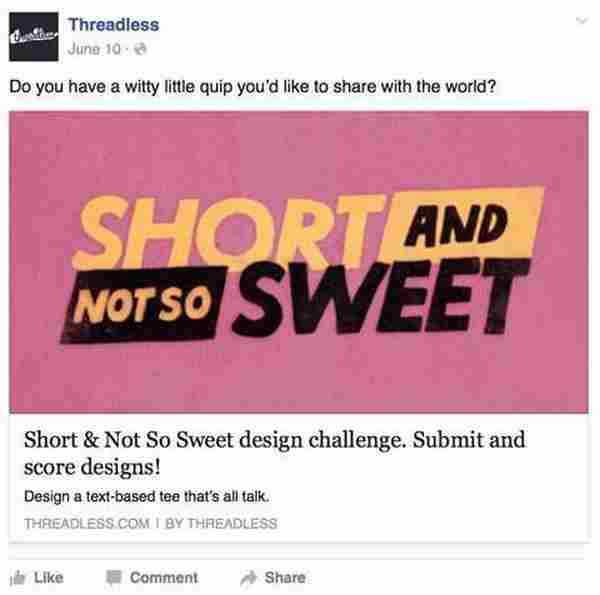
Task: Click the Comment speech bubble icon
Action: pos(113,578)
